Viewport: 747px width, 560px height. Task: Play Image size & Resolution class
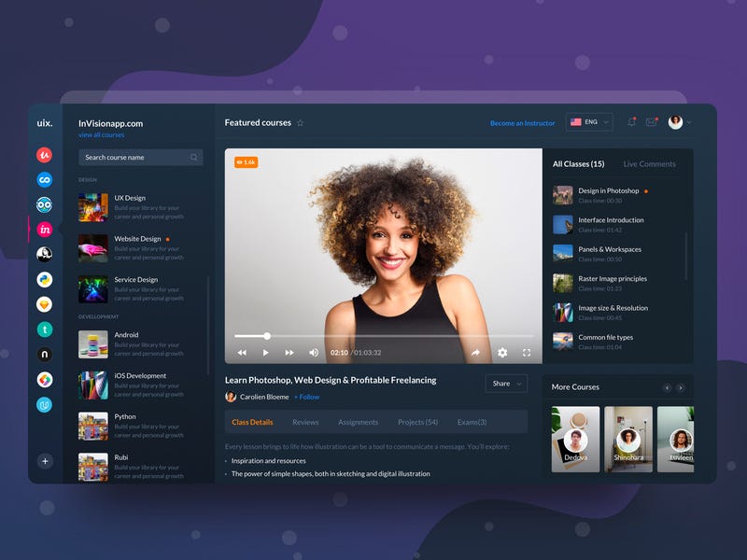click(600, 313)
